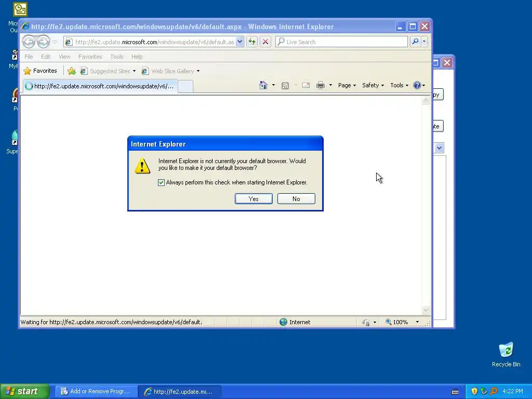Click the on-screen keyboard taskbar icon

pyautogui.click(x=455, y=392)
